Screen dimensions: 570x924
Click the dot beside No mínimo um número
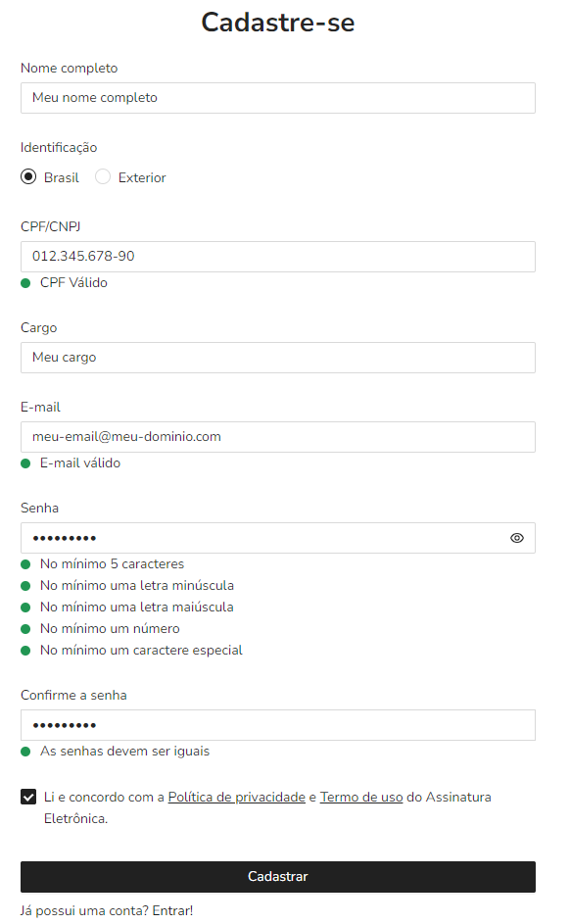click(x=25, y=629)
